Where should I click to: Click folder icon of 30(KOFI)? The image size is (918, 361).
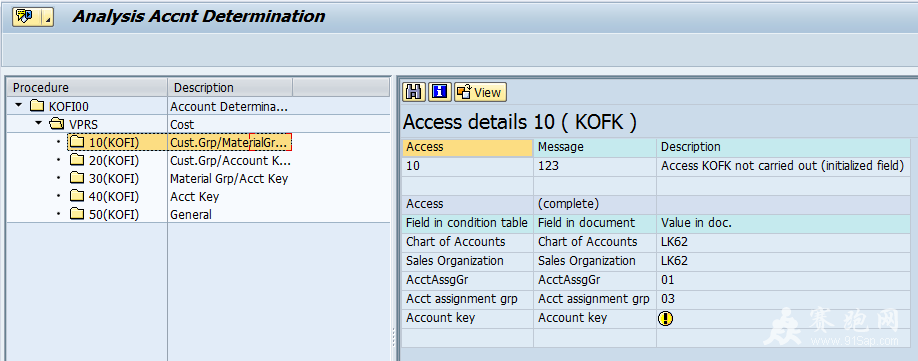coord(77,178)
